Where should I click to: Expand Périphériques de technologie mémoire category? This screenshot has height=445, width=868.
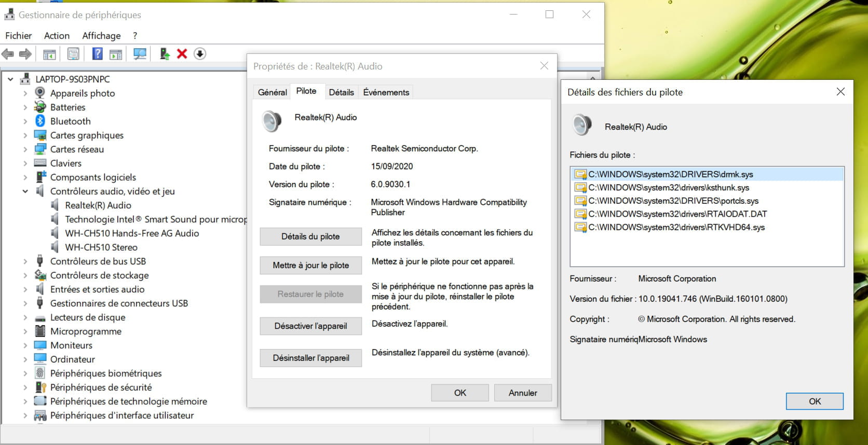pos(25,401)
